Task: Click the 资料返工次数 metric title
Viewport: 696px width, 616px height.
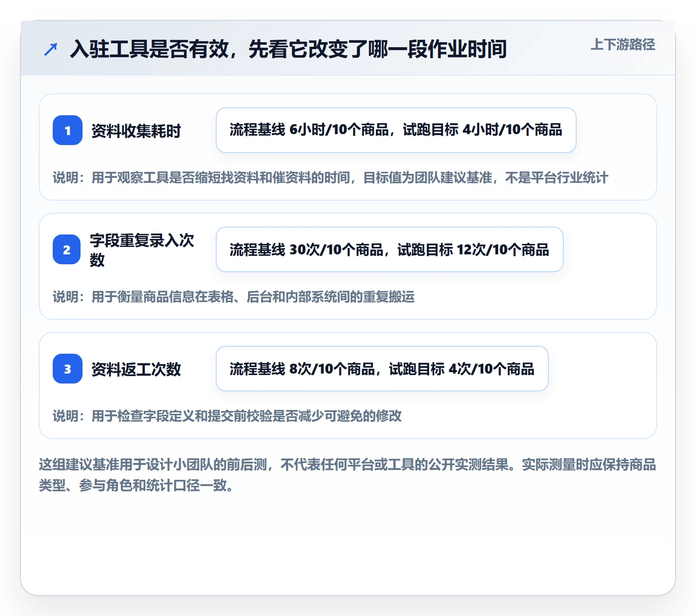Action: tap(136, 369)
